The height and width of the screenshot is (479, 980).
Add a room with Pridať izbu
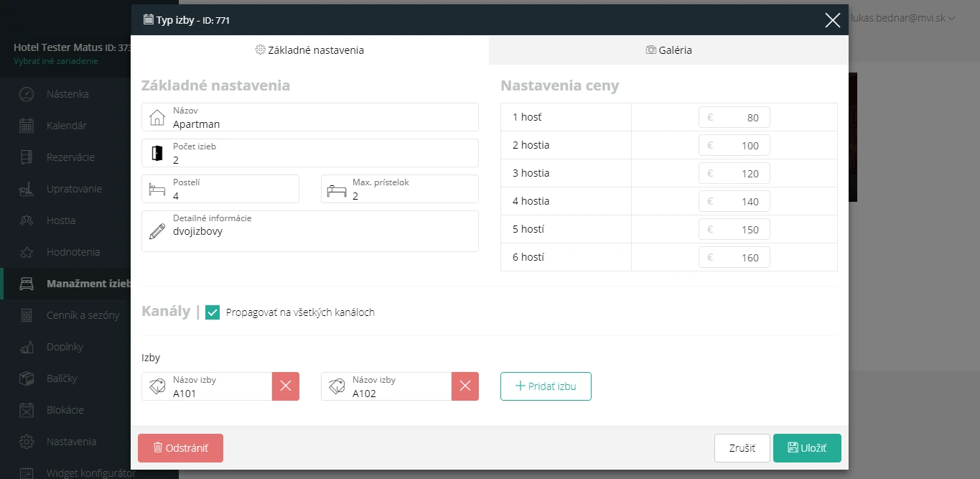pyautogui.click(x=546, y=386)
